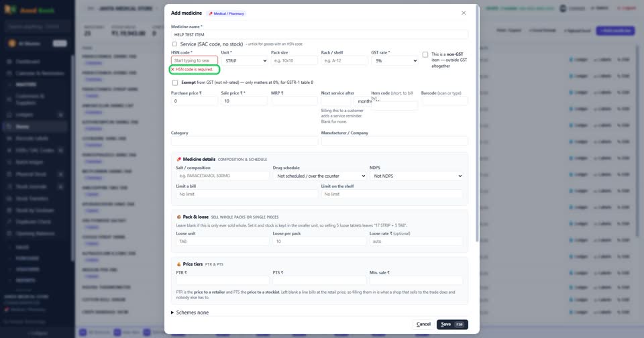
Task: Click the Barcode field
Action: point(444,101)
